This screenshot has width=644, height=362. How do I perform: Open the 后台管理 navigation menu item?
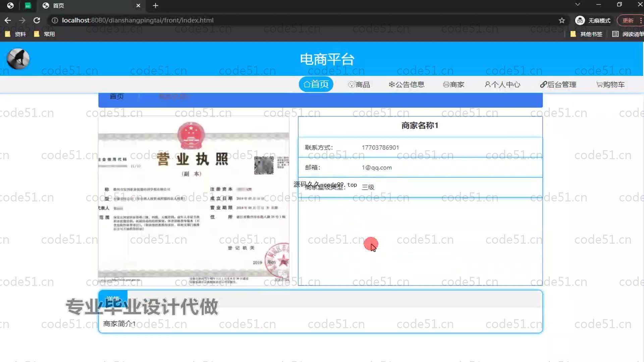[x=558, y=84]
